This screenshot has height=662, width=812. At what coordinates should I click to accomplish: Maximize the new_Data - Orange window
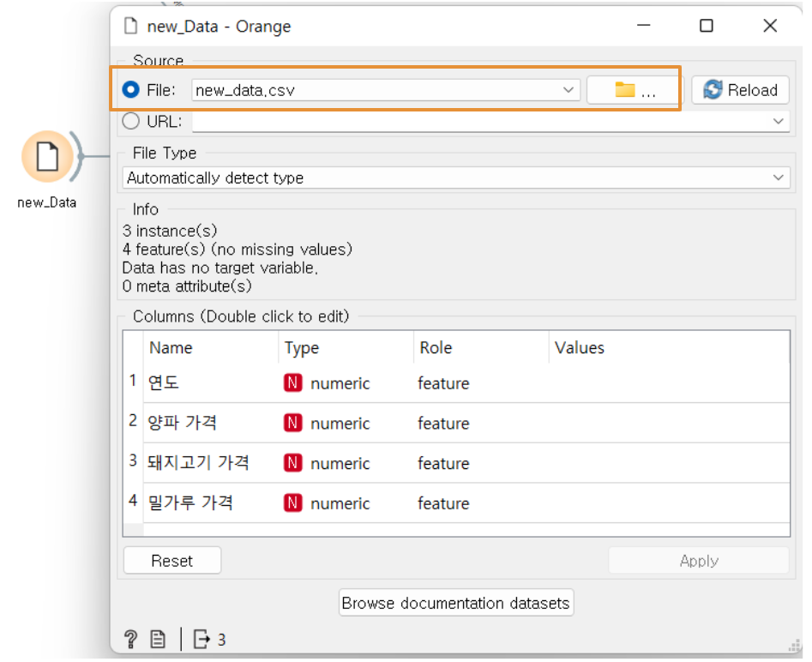(707, 26)
